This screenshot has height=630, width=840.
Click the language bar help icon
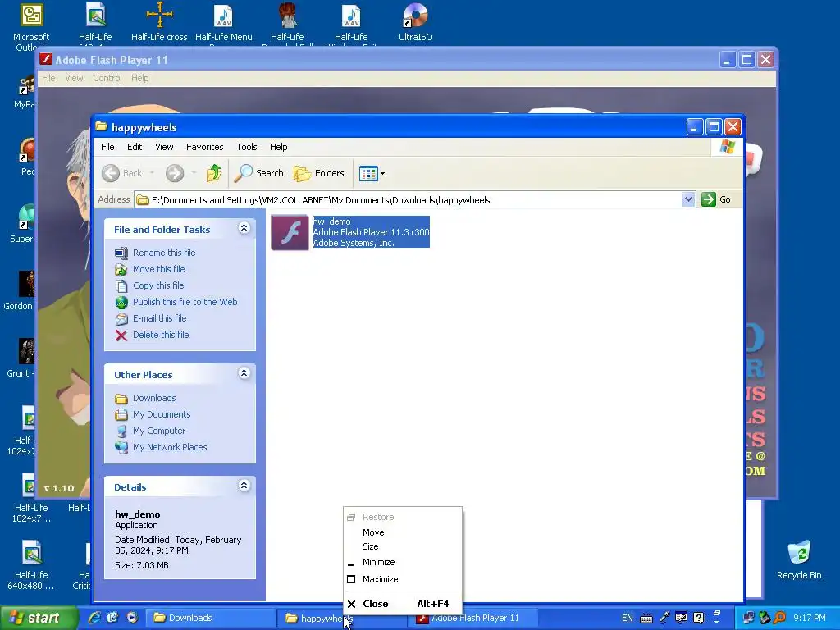click(x=699, y=618)
